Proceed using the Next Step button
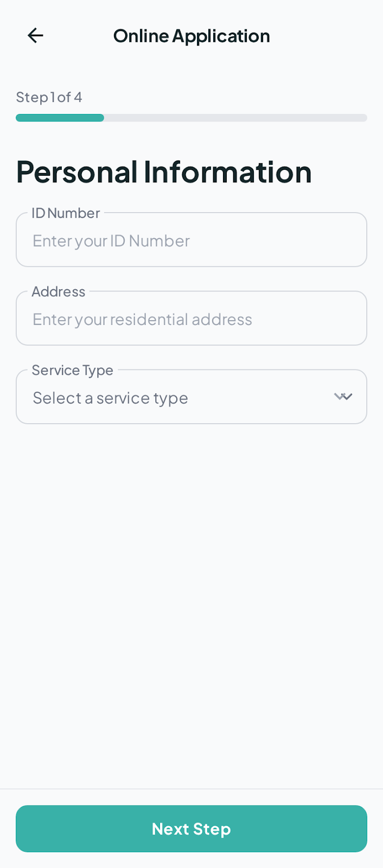 tap(191, 829)
